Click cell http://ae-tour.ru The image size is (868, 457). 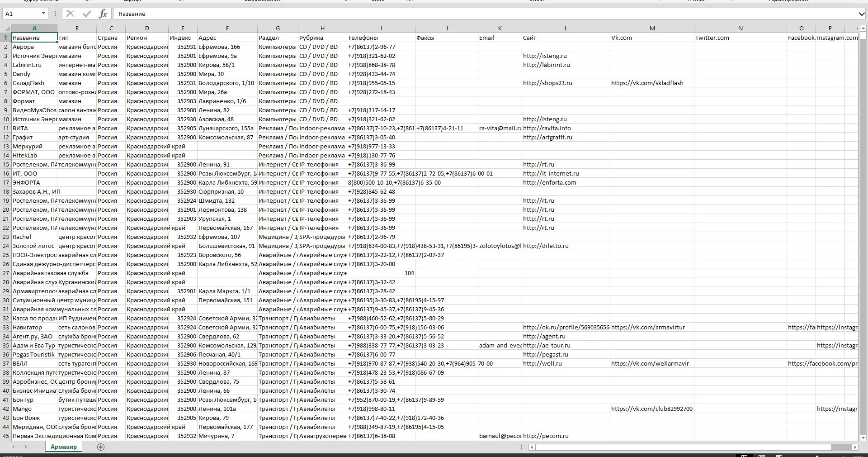coord(566,346)
